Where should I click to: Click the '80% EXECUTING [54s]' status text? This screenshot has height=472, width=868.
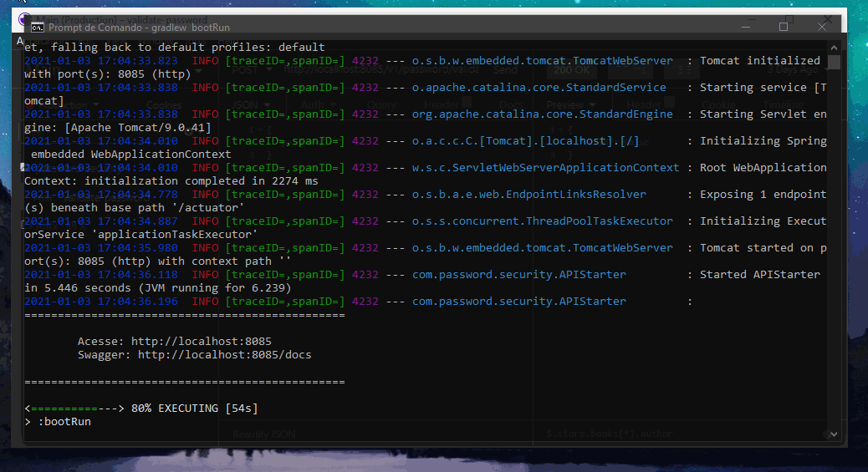[x=194, y=409]
